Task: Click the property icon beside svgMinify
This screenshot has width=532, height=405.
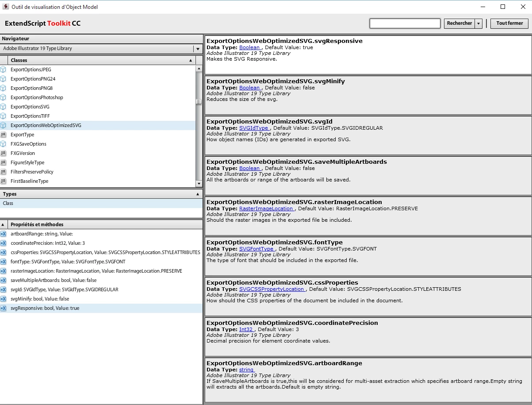Action: point(3,299)
